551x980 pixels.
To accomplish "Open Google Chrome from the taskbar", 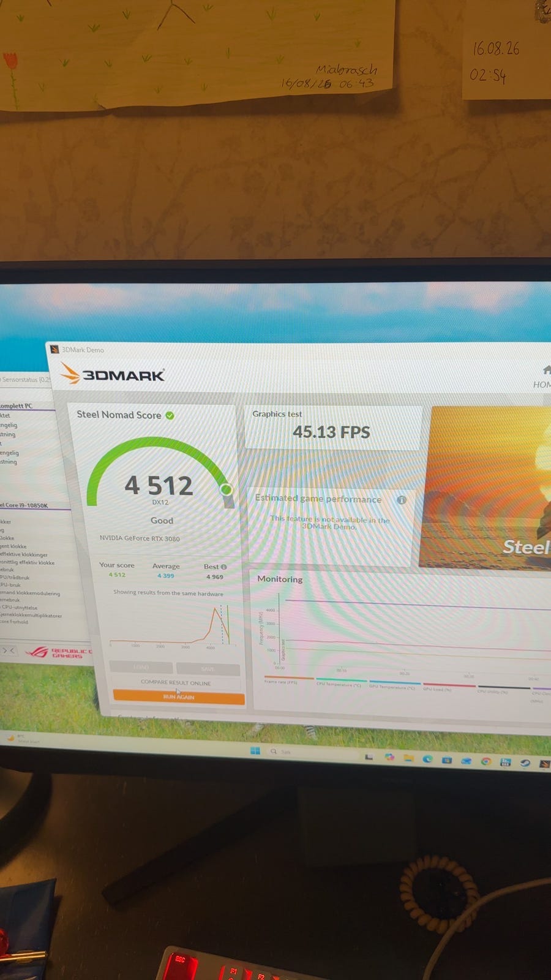I will tap(486, 761).
